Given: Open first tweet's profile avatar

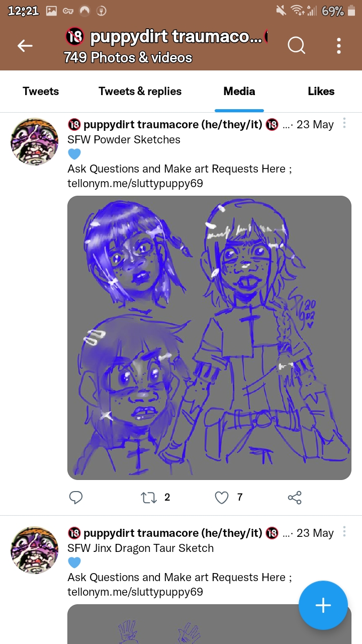Looking at the screenshot, I should click(x=34, y=142).
